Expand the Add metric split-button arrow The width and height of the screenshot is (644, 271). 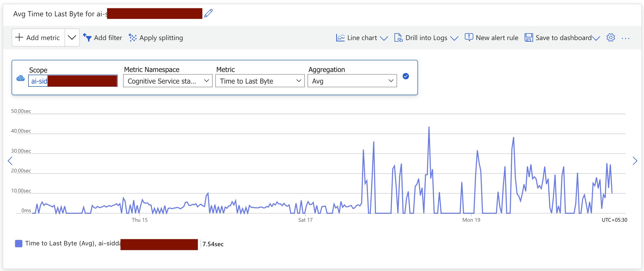point(72,38)
